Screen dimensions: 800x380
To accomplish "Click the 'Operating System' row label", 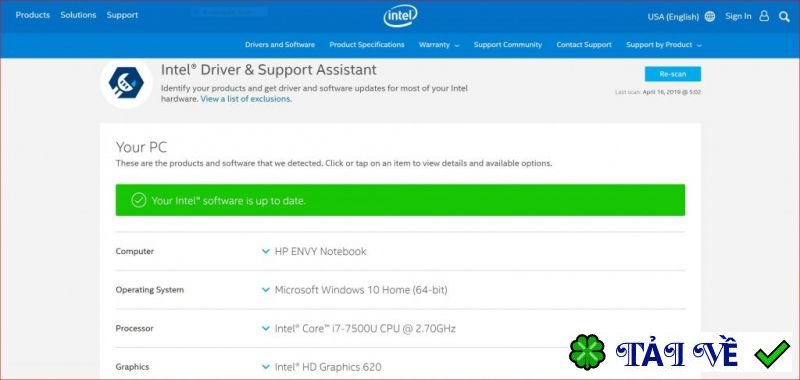I will (x=149, y=290).
